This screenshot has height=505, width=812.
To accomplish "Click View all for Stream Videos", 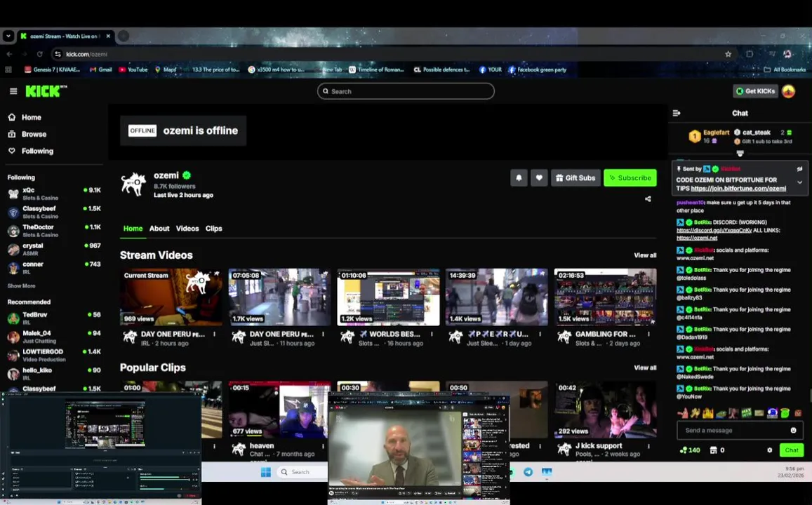I will pos(645,255).
